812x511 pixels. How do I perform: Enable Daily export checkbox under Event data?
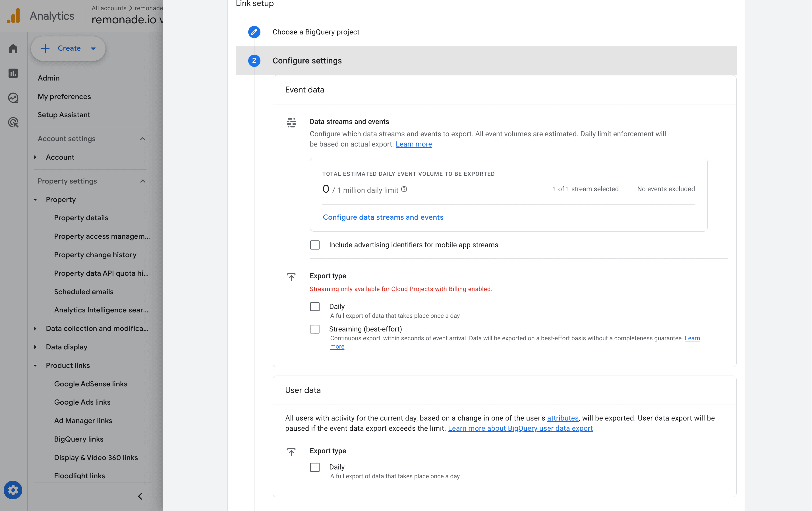coord(315,307)
